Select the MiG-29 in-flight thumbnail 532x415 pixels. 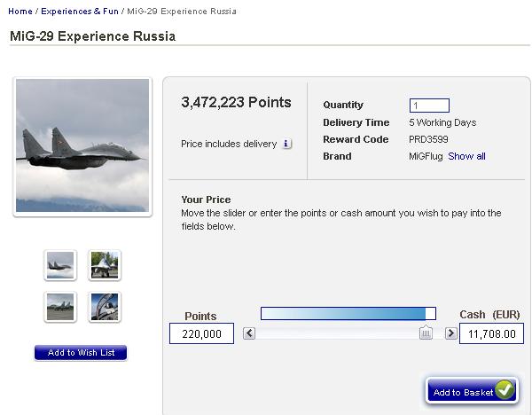pyautogui.click(x=61, y=264)
